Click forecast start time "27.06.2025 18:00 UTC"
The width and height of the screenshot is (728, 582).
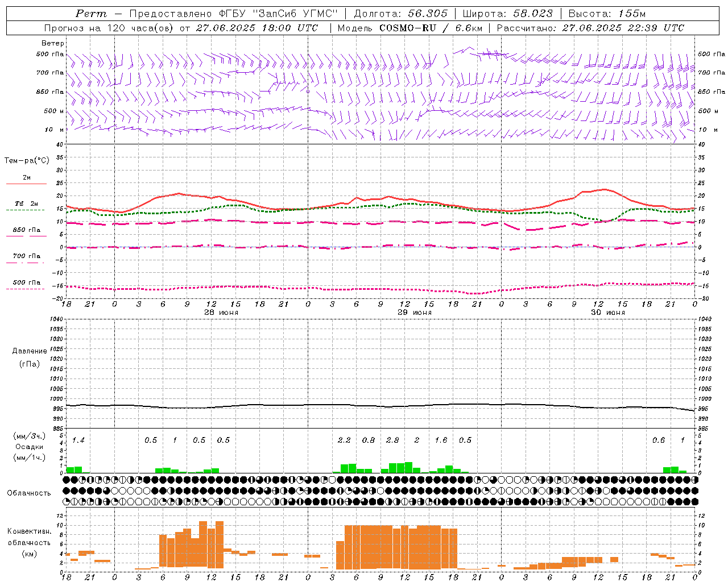(x=258, y=28)
